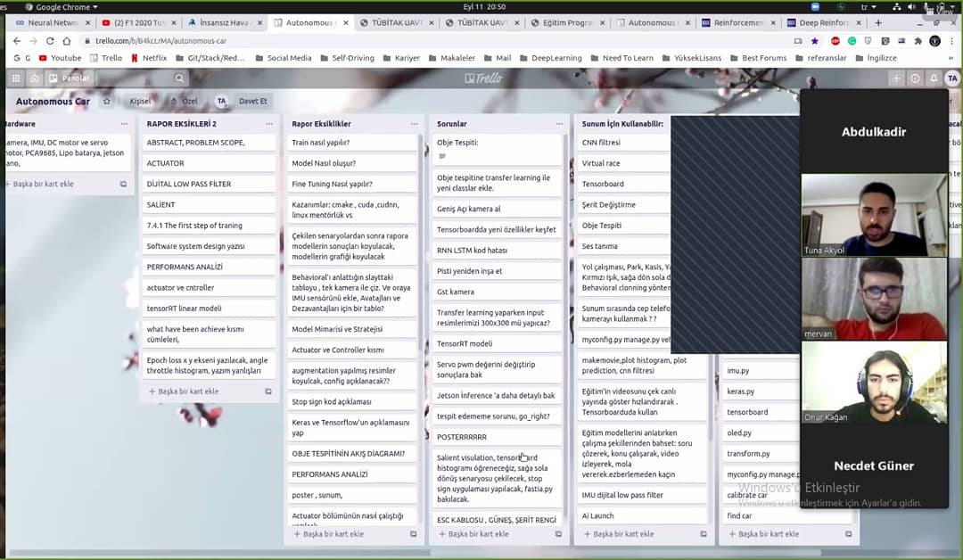963x560 pixels.
Task: Bookmark this page with star icon
Action: (814, 41)
